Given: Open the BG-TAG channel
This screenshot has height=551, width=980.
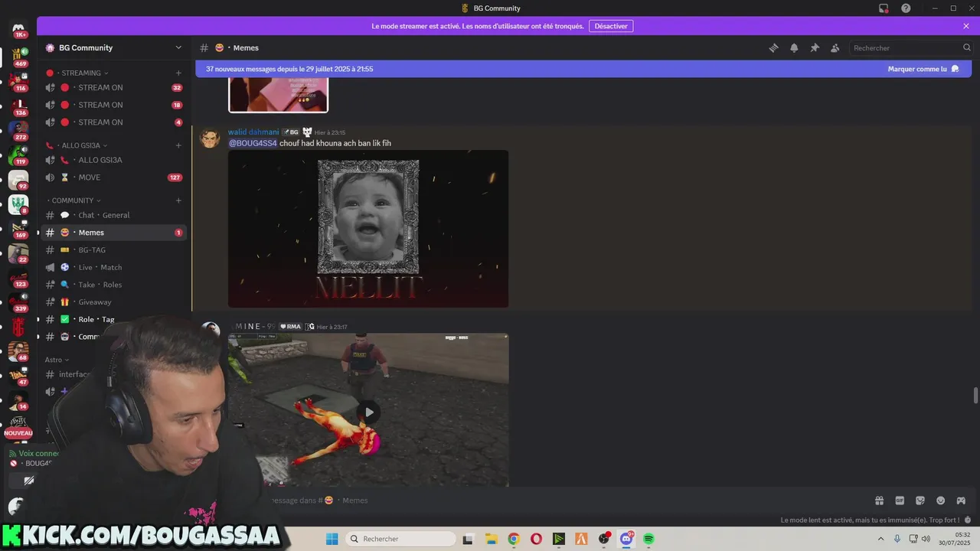Looking at the screenshot, I should point(113,250).
